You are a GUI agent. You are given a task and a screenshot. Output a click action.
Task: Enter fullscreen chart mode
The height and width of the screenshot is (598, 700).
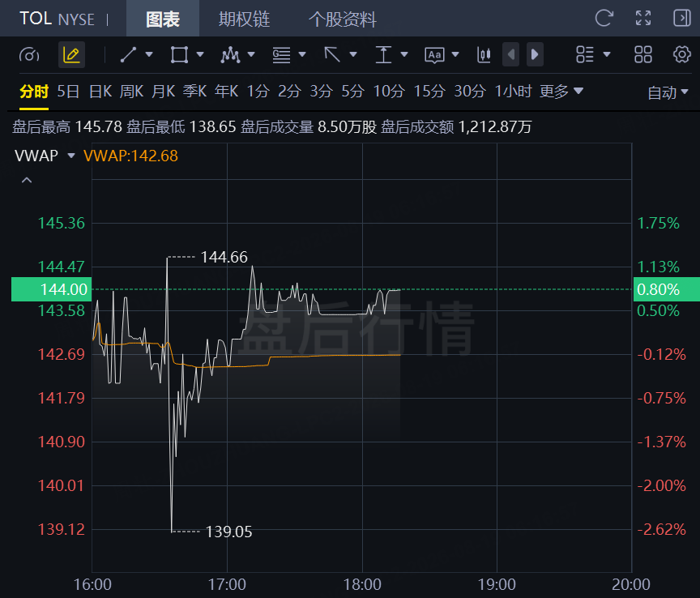point(643,19)
